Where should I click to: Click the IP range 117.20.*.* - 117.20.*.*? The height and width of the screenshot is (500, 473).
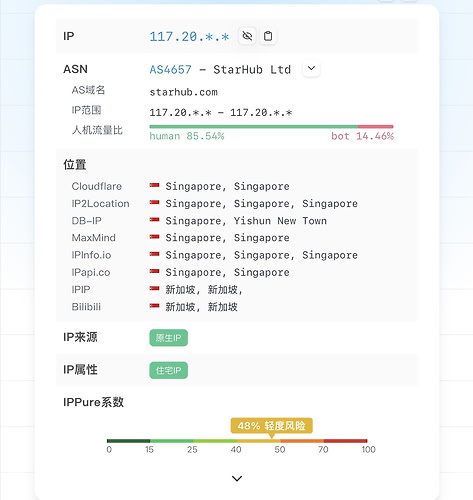[221, 113]
